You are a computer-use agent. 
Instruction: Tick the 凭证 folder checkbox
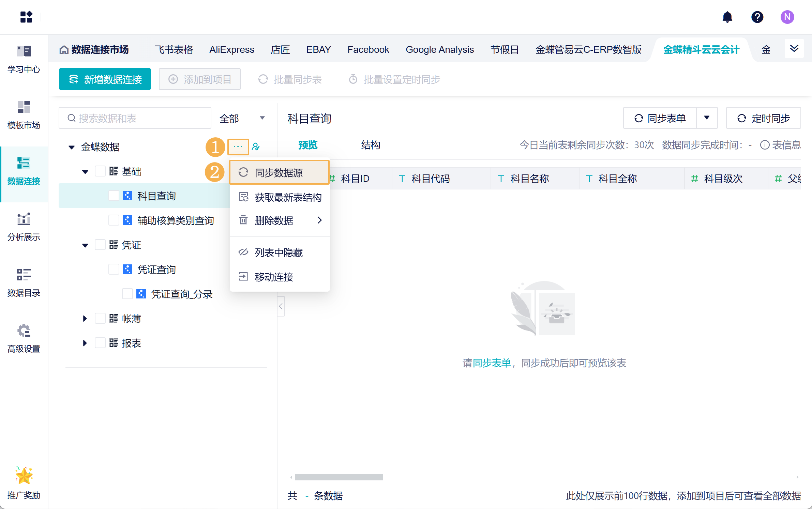[x=100, y=245]
